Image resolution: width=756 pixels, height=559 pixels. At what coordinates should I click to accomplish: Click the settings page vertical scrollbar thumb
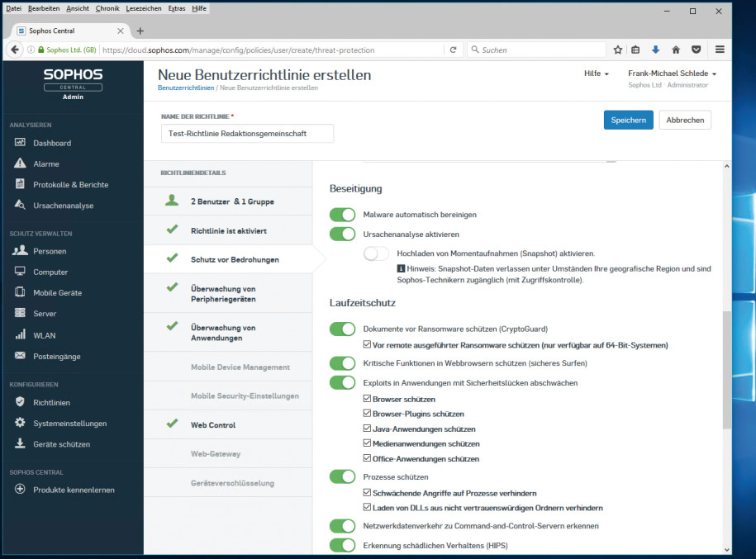726,370
